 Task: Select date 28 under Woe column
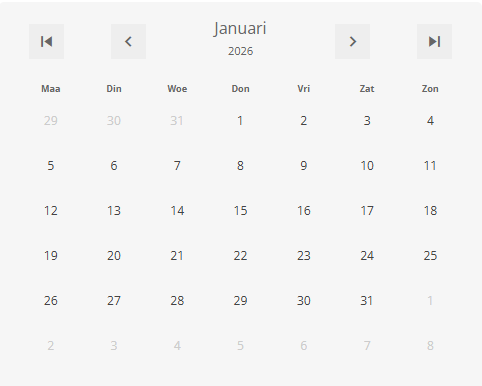pyautogui.click(x=177, y=301)
